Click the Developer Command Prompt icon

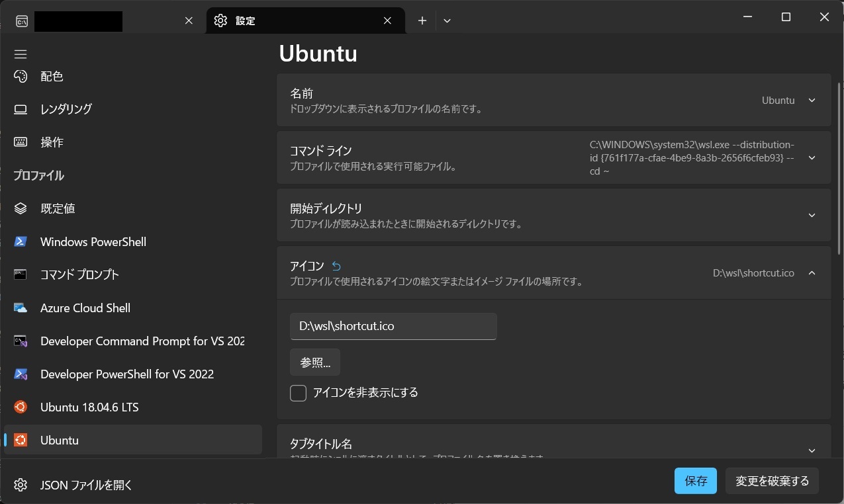[x=21, y=341]
